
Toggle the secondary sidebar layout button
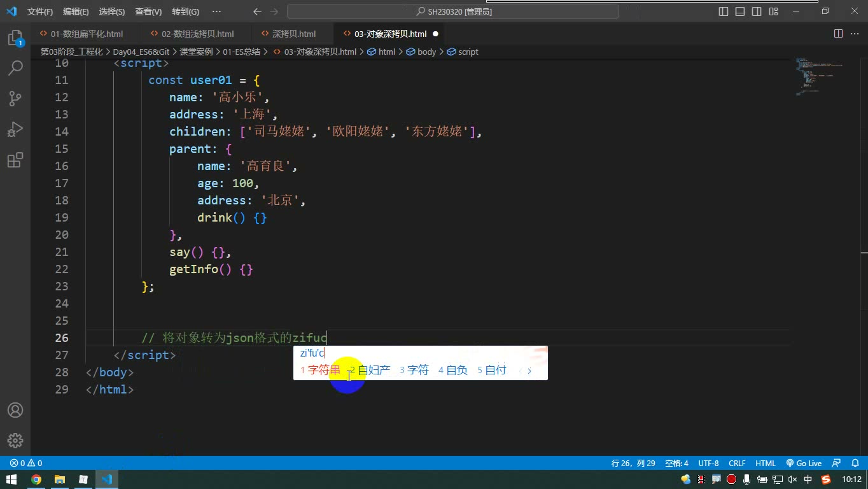tap(757, 11)
